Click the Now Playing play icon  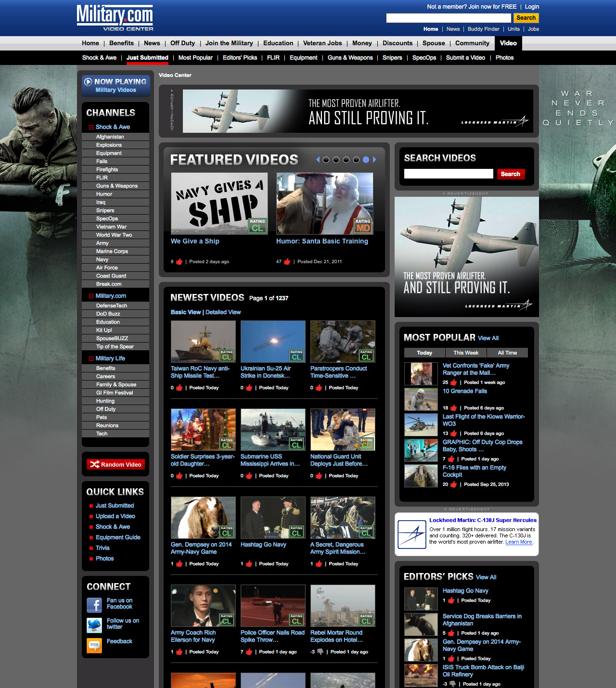(88, 82)
